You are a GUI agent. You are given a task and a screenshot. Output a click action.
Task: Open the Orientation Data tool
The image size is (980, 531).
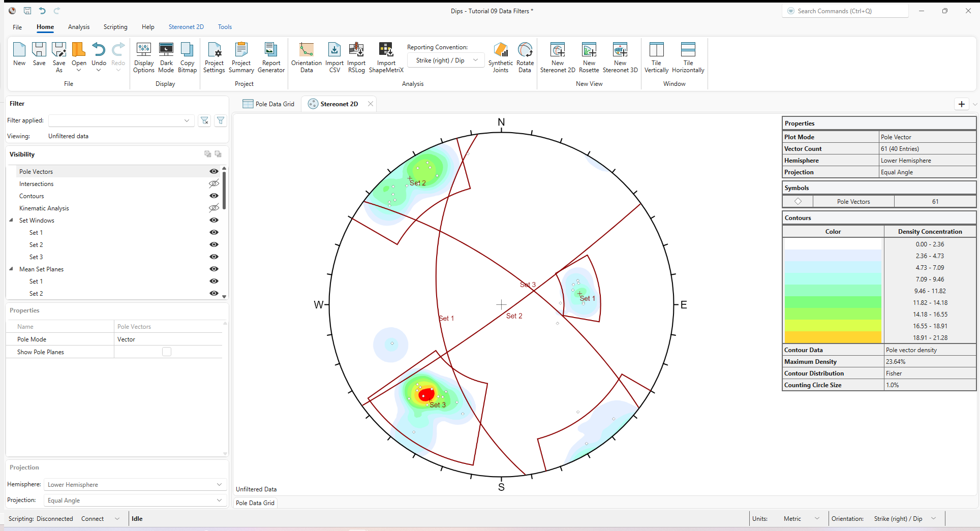(x=305, y=57)
